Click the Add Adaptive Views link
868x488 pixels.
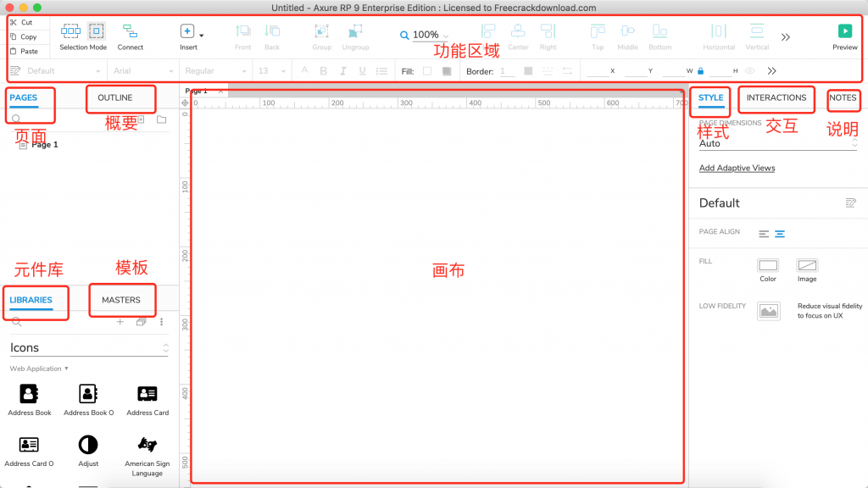point(737,168)
